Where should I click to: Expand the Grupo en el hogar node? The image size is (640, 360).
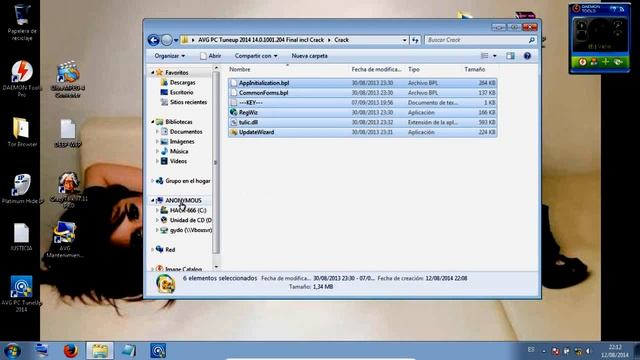click(153, 181)
